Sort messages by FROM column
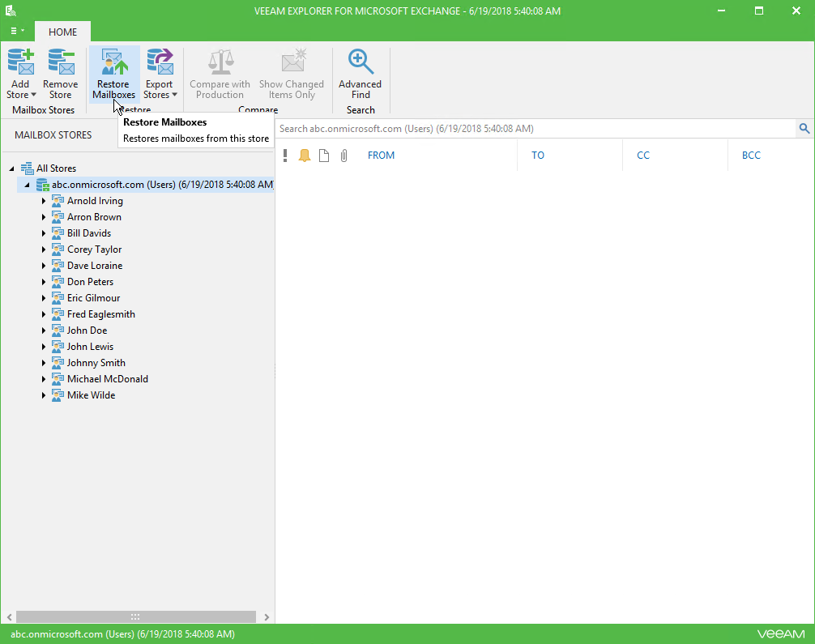The width and height of the screenshot is (815, 644). tap(381, 155)
